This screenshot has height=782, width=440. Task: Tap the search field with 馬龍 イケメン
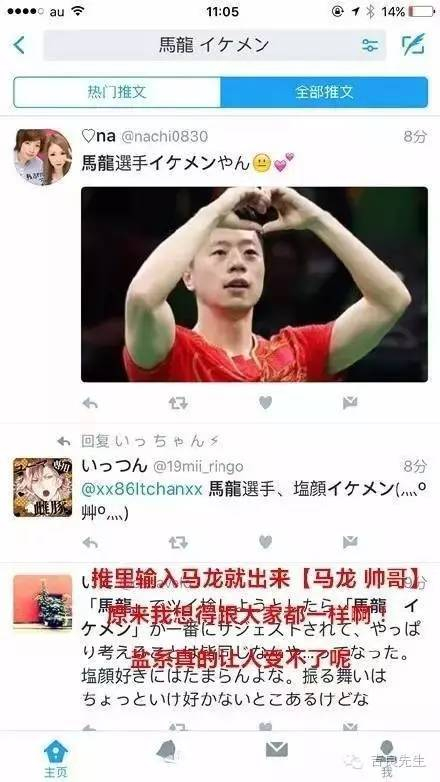[x=215, y=45]
